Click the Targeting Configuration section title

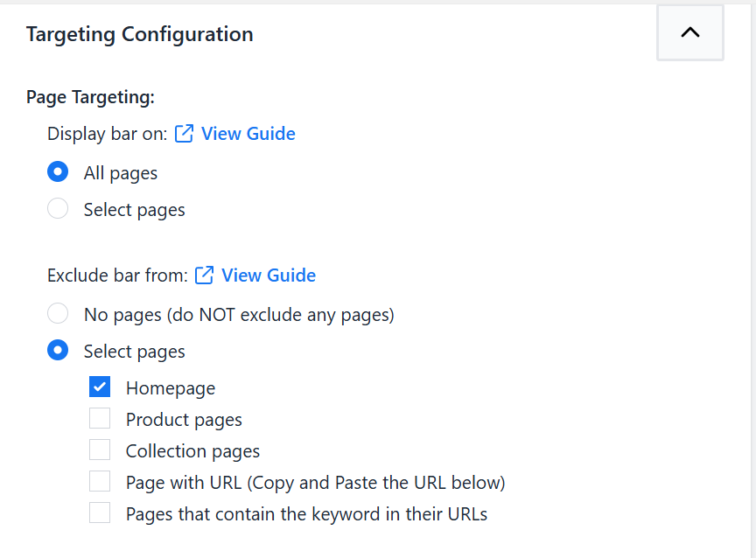[x=139, y=35]
